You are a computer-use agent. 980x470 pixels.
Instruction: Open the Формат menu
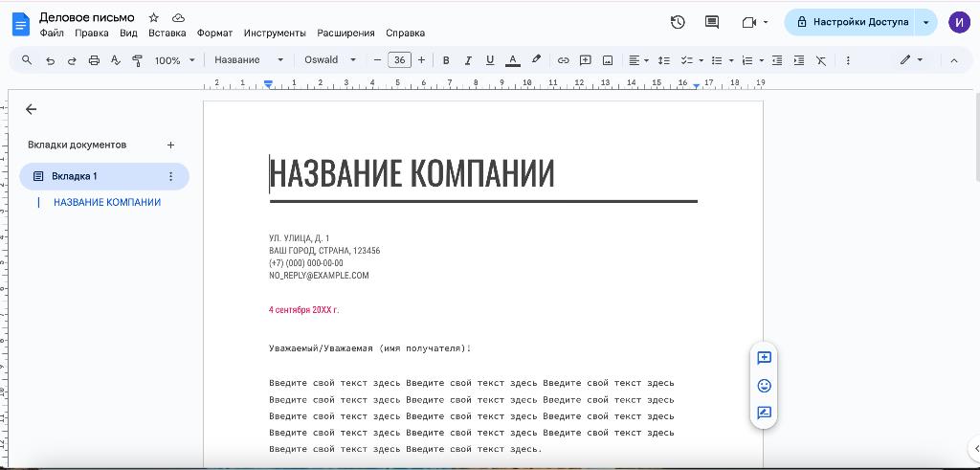tap(214, 34)
